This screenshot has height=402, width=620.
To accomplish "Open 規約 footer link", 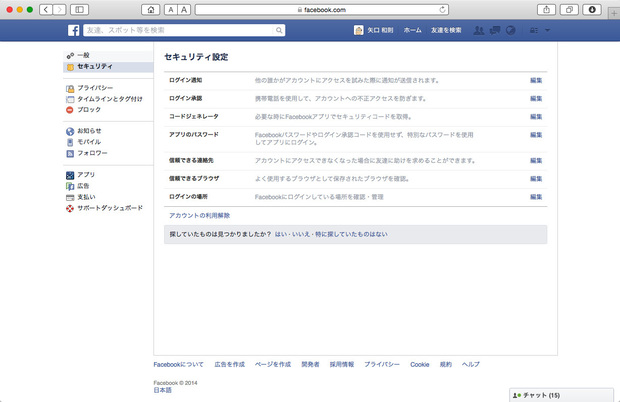I will click(446, 364).
